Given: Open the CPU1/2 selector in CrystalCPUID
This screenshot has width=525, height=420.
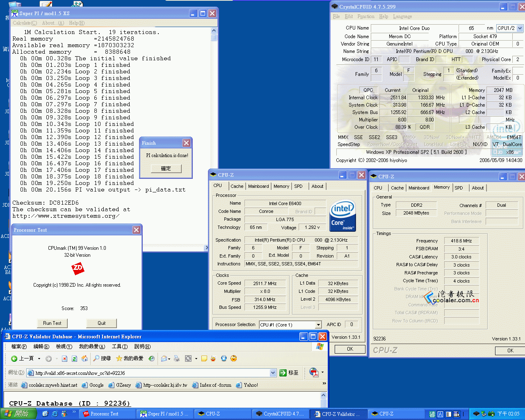Looking at the screenshot, I should (520, 28).
